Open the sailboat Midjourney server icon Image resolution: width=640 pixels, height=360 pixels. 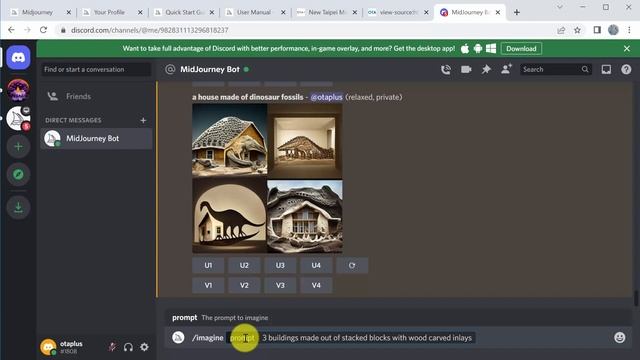tap(18, 118)
